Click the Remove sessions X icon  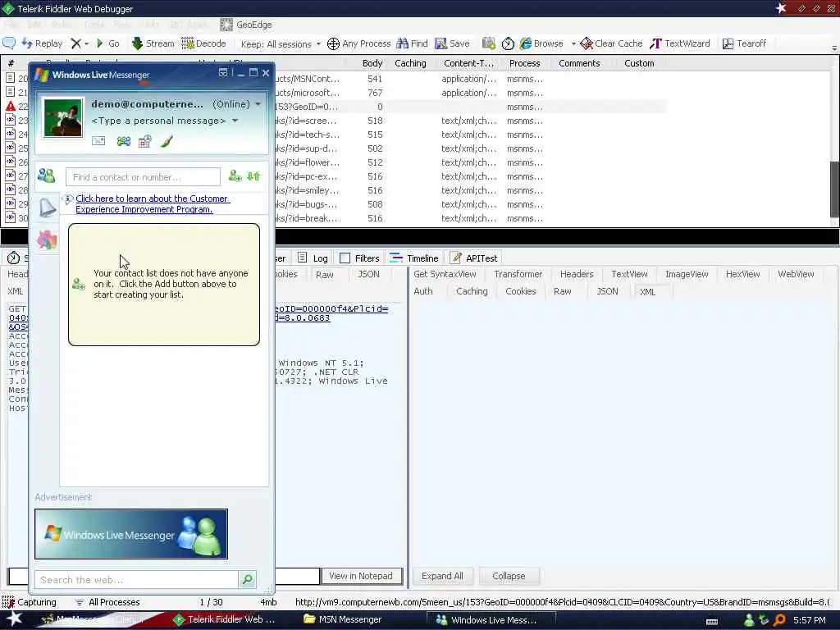(76, 43)
